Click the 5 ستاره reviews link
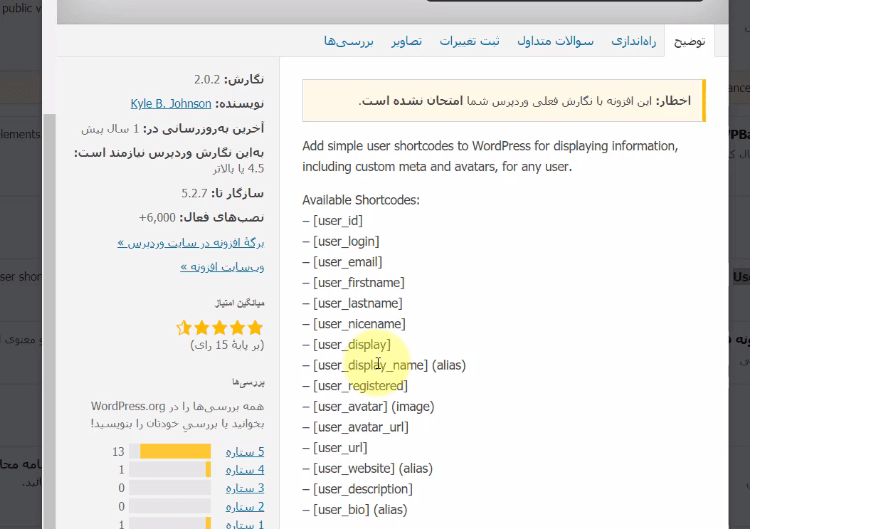The image size is (870, 529). coord(245,452)
